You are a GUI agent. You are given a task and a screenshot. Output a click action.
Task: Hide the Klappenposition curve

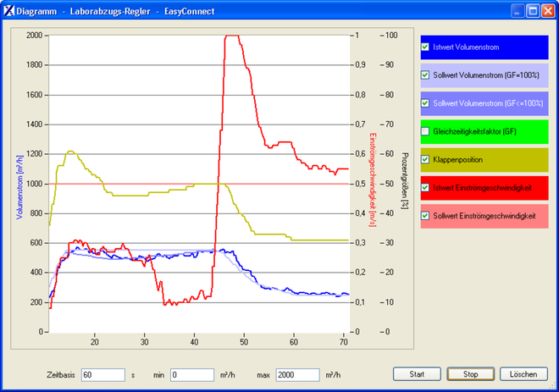[x=426, y=159]
